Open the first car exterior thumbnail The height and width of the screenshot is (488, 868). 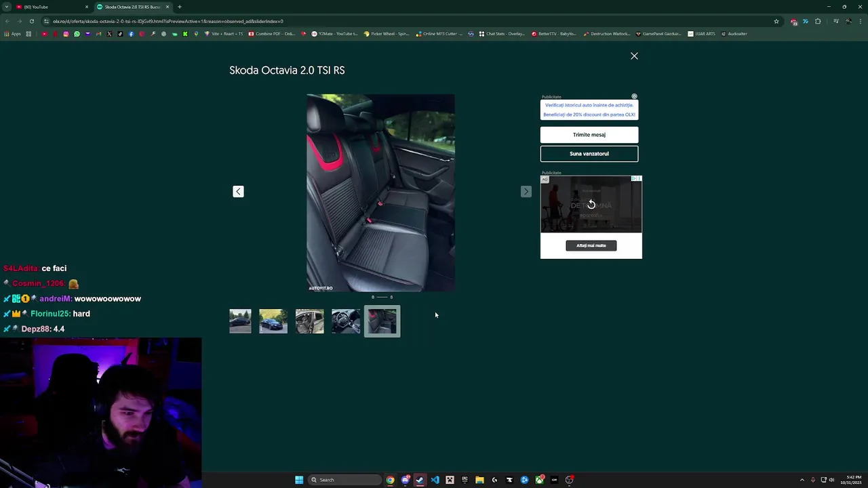click(x=240, y=321)
